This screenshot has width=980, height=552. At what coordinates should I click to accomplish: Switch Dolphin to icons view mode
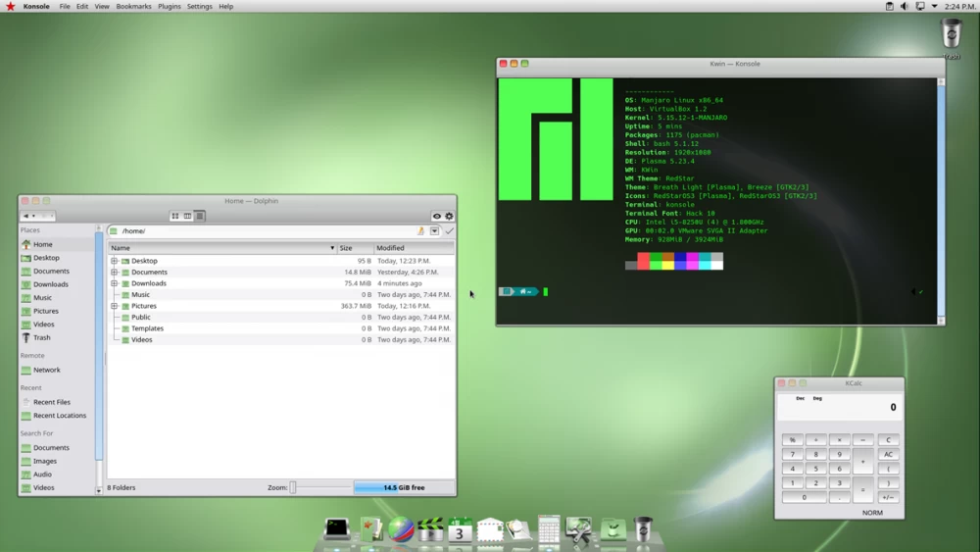click(x=175, y=216)
